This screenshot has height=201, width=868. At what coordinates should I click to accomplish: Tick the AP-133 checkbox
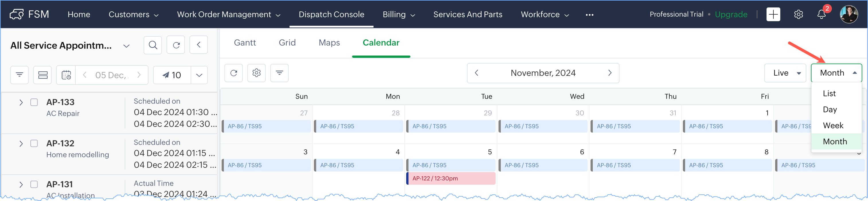(34, 102)
